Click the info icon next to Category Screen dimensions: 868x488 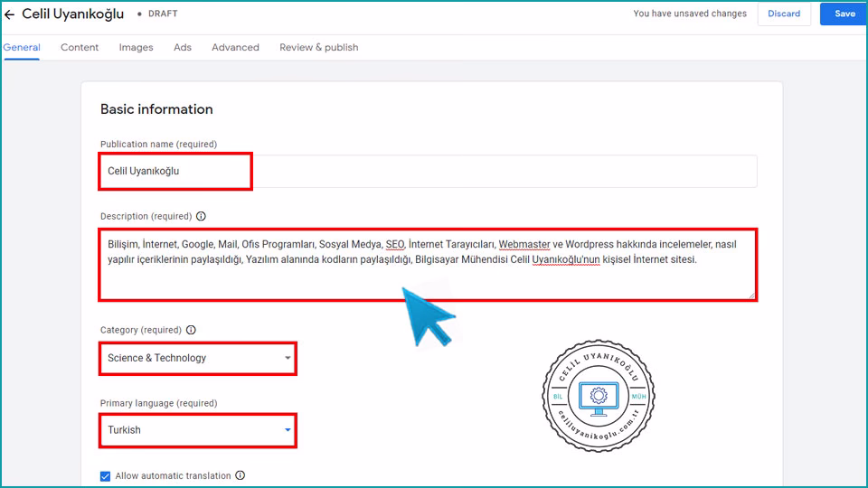[x=191, y=330]
